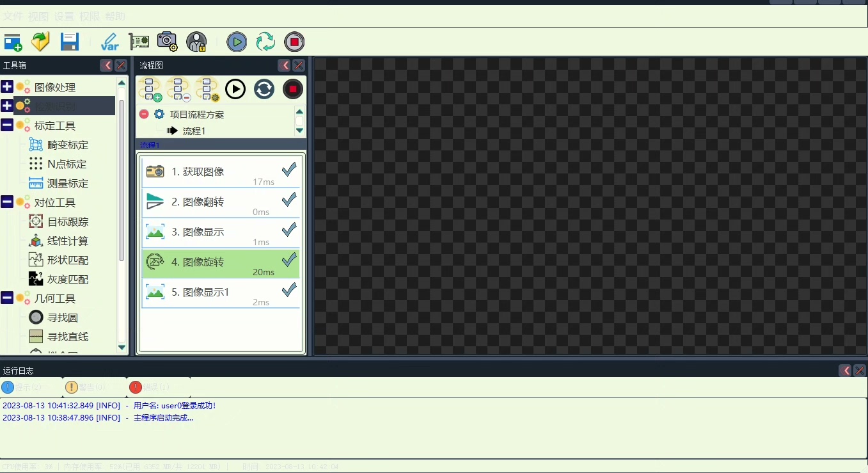Collapse the 对位工具 category
The width and height of the screenshot is (868, 473).
pos(7,202)
